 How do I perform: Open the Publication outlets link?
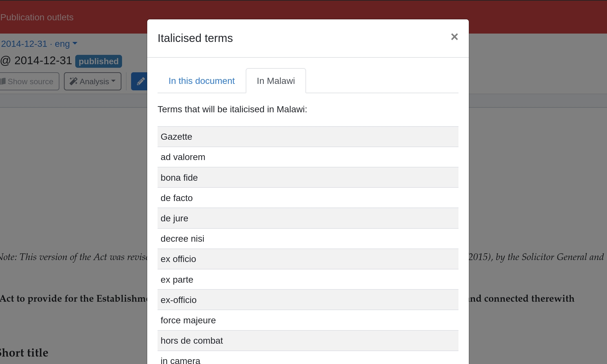click(x=37, y=17)
